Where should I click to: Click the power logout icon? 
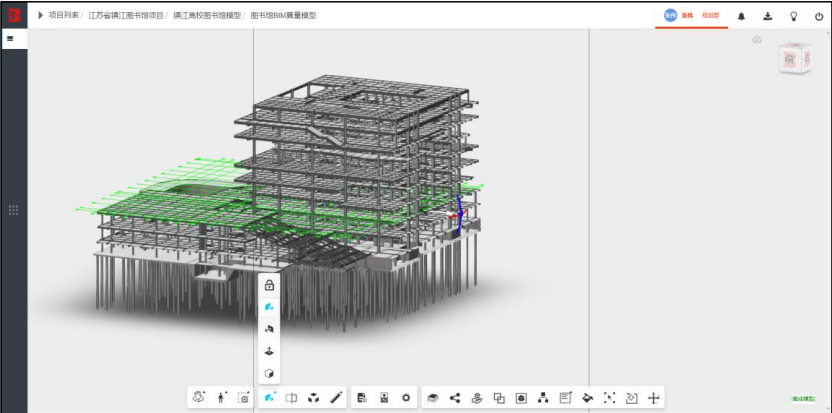(x=819, y=16)
